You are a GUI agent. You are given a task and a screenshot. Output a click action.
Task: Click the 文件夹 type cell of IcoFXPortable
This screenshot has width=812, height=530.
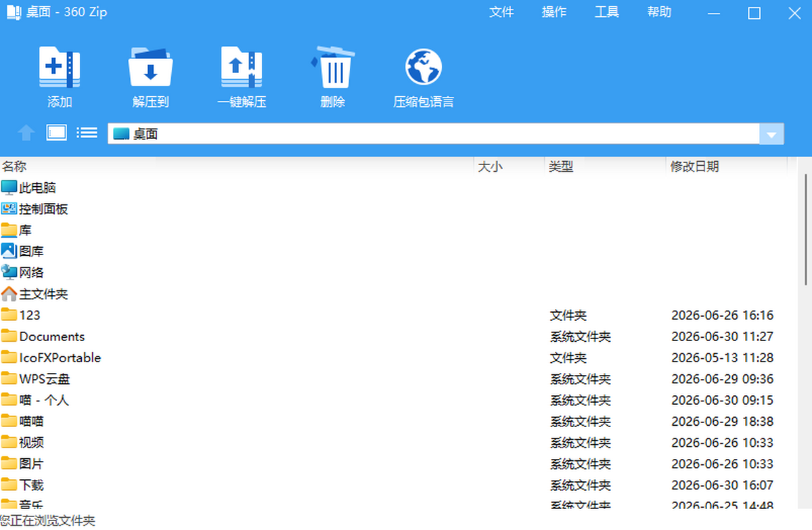point(568,357)
